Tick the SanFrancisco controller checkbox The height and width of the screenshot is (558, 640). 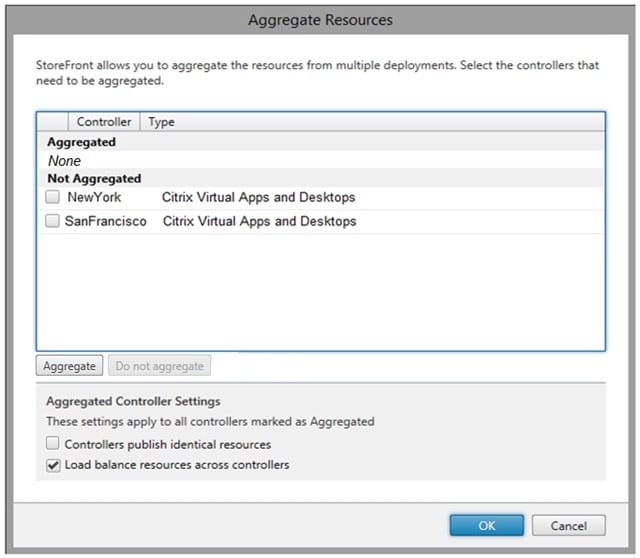(52, 222)
